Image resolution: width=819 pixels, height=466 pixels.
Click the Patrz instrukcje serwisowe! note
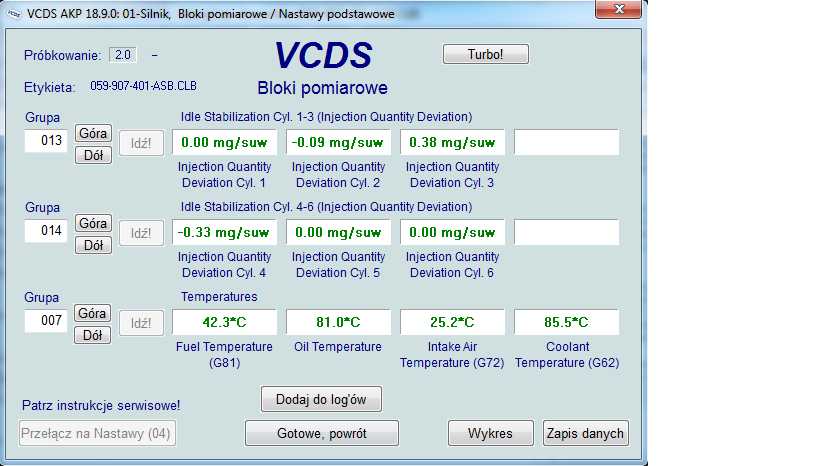tap(101, 405)
